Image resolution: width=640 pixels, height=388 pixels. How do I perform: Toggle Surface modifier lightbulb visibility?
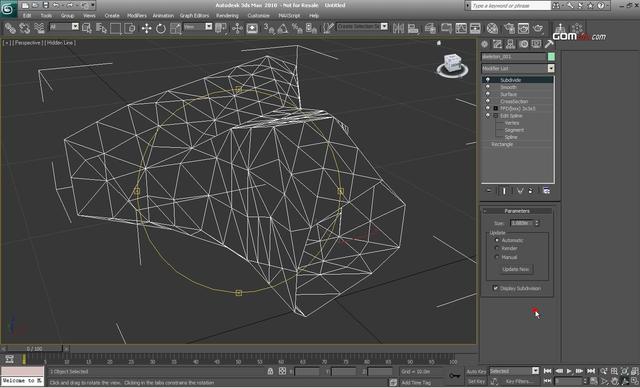487,94
